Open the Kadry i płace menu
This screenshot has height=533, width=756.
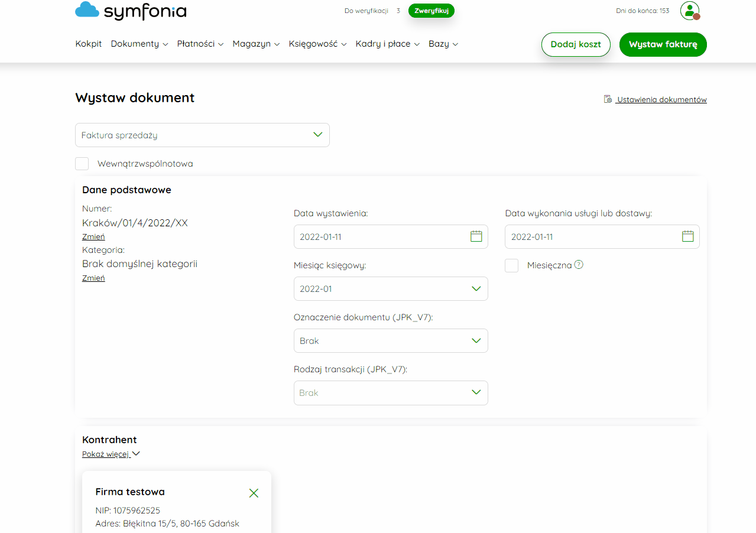click(388, 44)
